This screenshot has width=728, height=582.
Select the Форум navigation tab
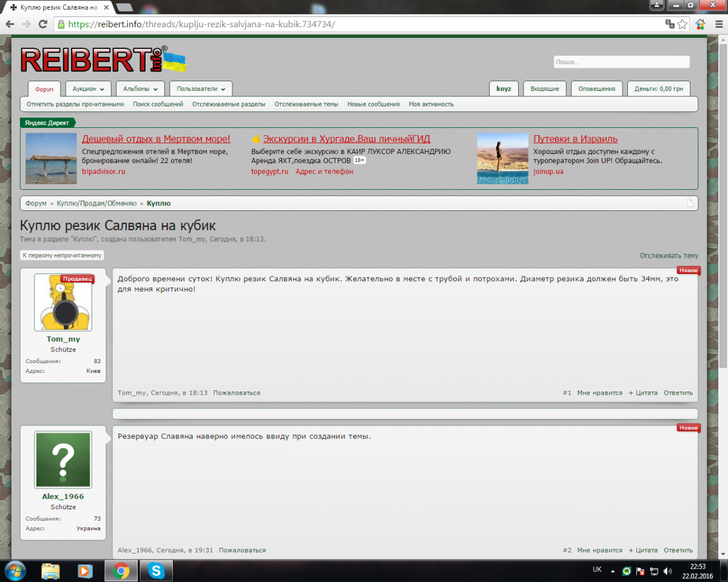point(44,89)
